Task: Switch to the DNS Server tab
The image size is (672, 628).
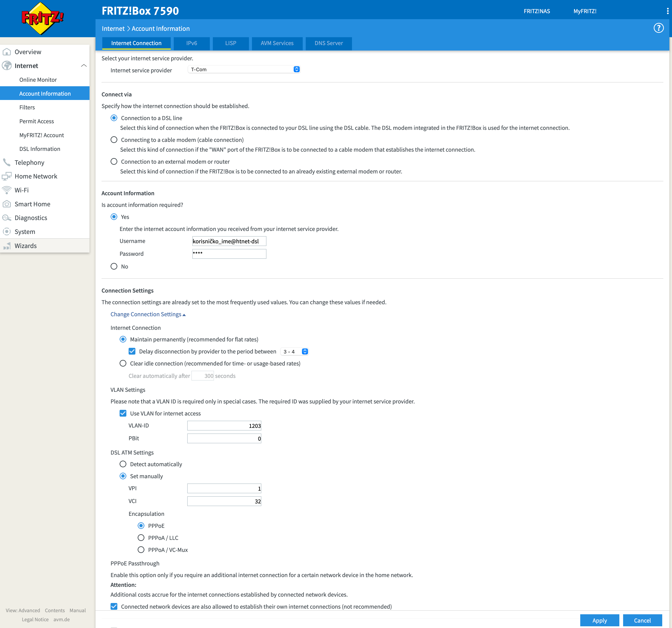Action: tap(328, 43)
